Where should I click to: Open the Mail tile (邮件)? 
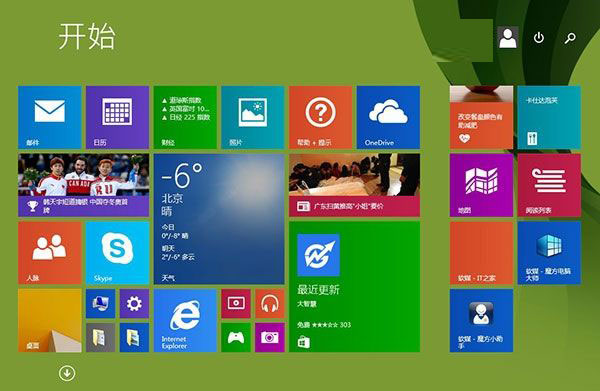pos(50,117)
